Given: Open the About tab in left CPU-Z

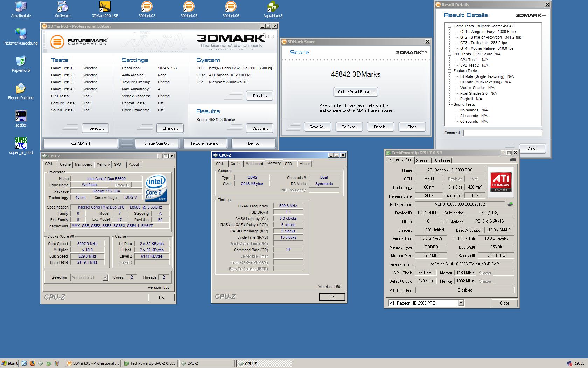Looking at the screenshot, I should [x=134, y=164].
